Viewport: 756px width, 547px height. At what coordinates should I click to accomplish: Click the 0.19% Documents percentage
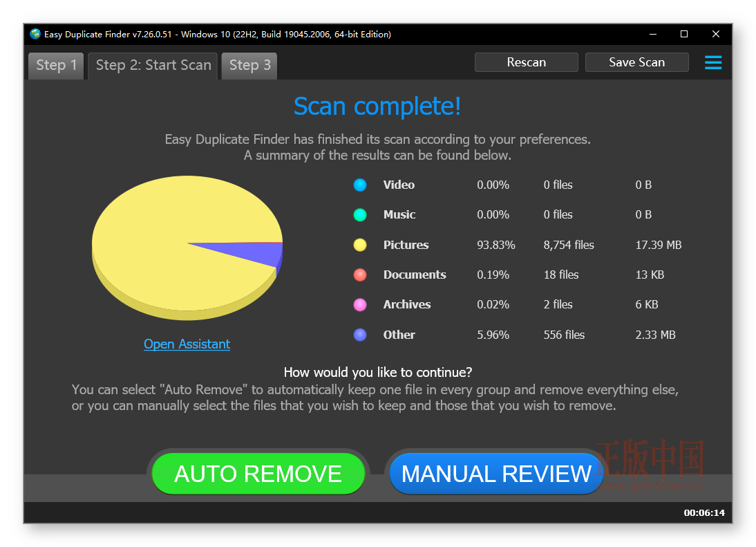point(493,275)
